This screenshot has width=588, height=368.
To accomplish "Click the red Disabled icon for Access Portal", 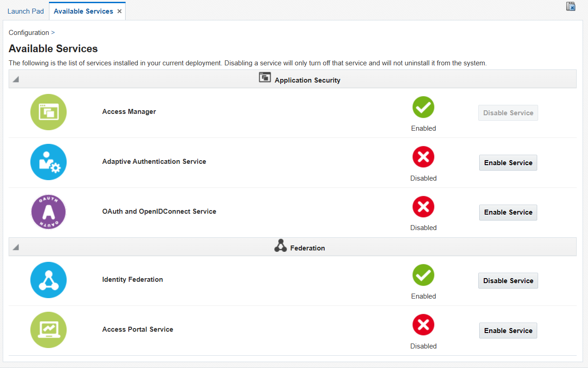I will [x=423, y=325].
